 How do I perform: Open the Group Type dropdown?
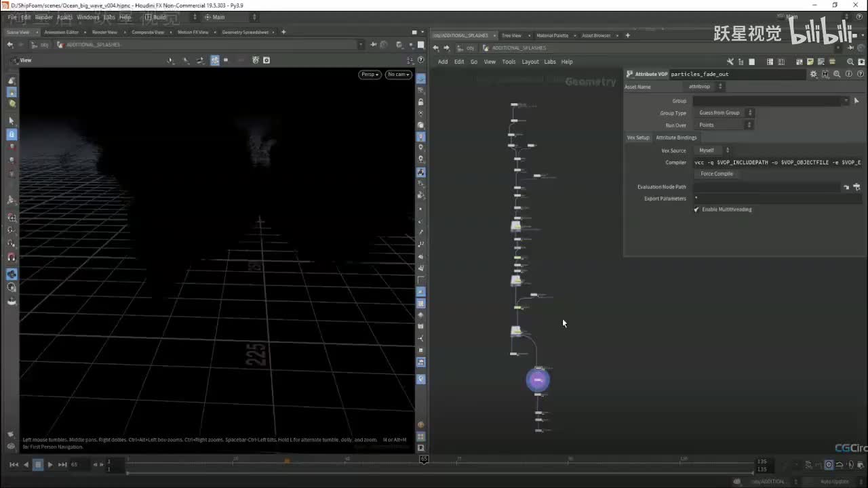pos(724,113)
